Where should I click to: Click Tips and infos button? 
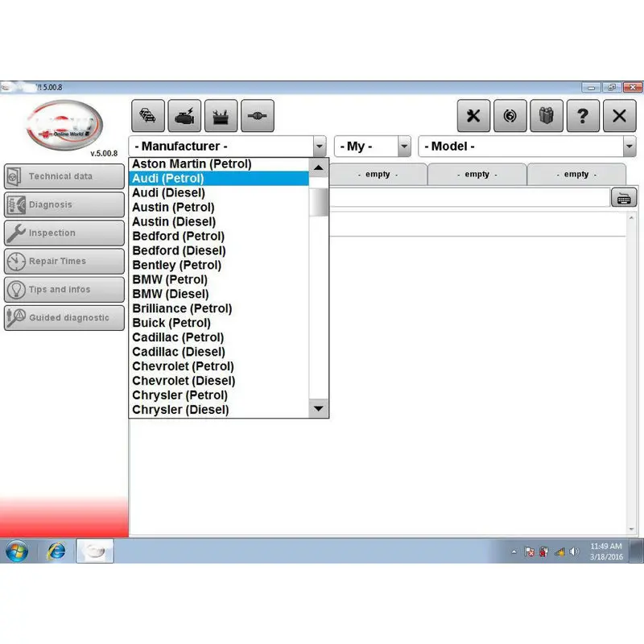point(64,290)
